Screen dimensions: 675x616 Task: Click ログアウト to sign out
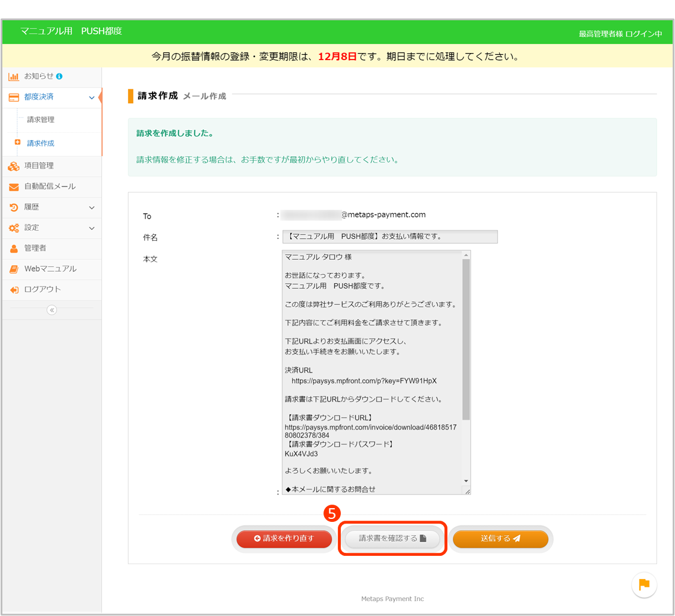[42, 290]
